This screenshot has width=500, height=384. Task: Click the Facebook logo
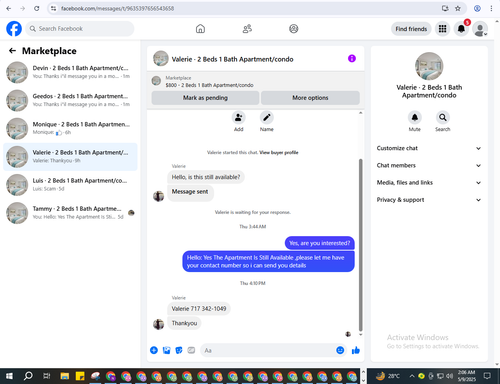(14, 29)
